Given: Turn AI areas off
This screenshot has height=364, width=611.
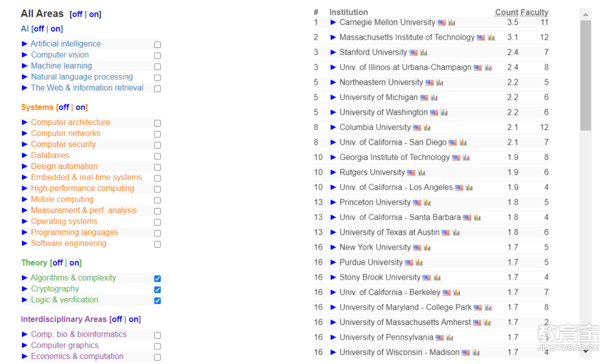Looking at the screenshot, I should [38, 29].
